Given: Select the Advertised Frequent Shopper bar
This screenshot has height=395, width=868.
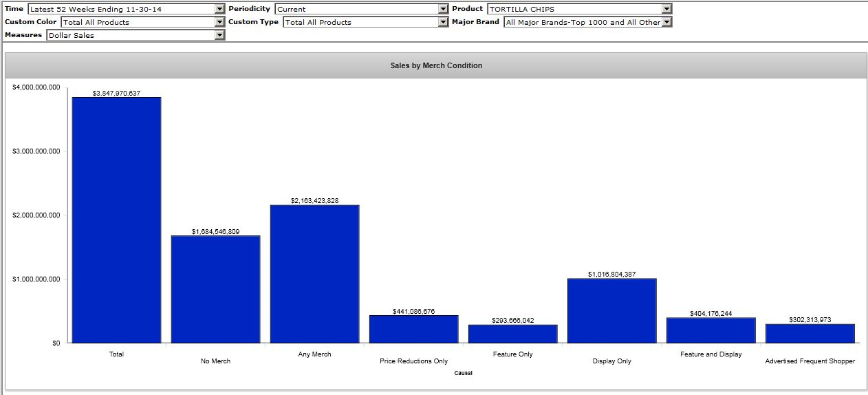Looking at the screenshot, I should 810,333.
